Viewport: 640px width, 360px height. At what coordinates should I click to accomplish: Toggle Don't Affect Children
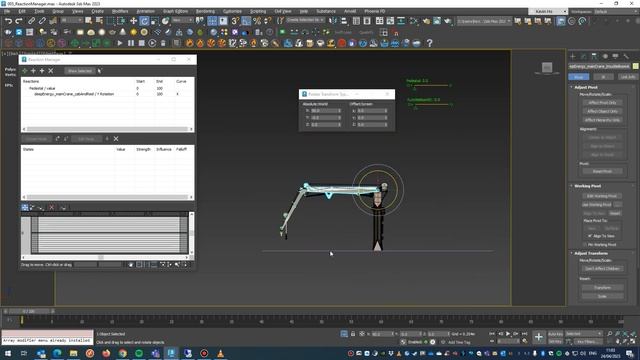(602, 269)
